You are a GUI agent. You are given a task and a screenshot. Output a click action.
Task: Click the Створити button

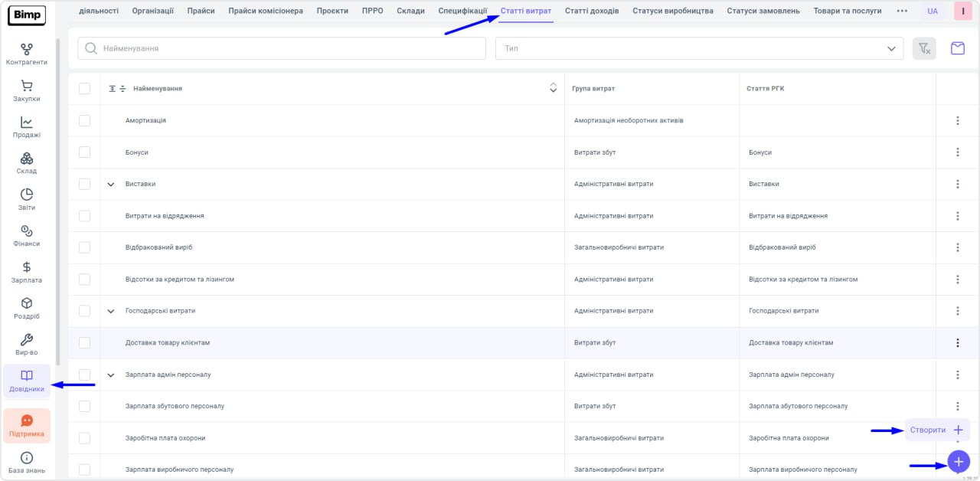[937, 430]
